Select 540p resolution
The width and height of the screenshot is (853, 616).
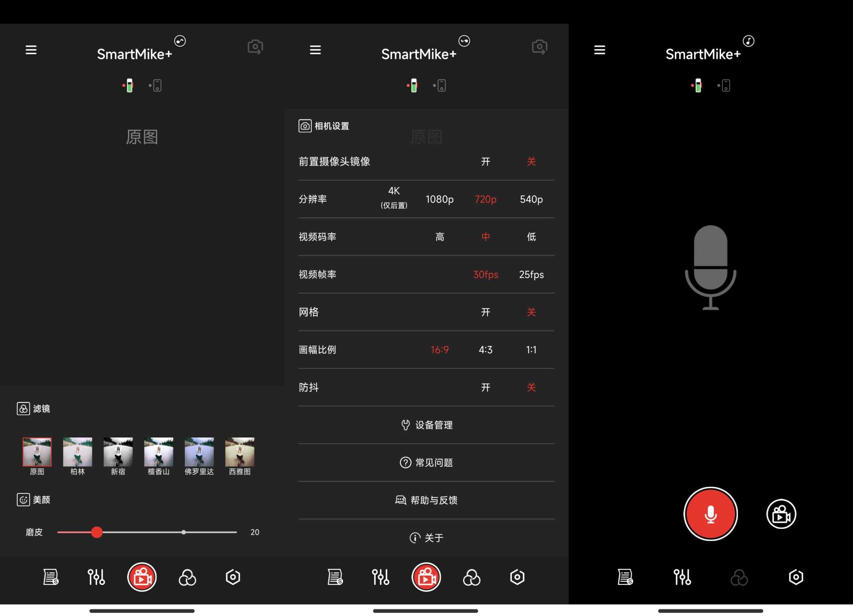[531, 199]
